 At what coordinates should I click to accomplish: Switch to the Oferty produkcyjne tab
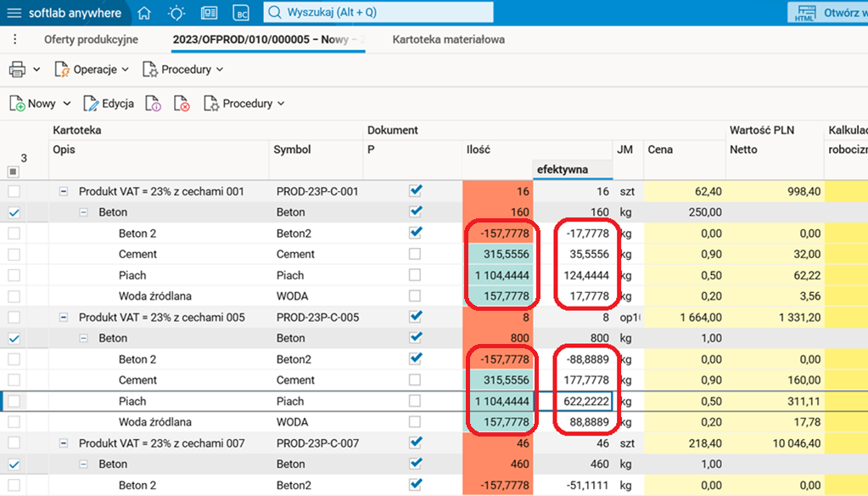click(91, 40)
